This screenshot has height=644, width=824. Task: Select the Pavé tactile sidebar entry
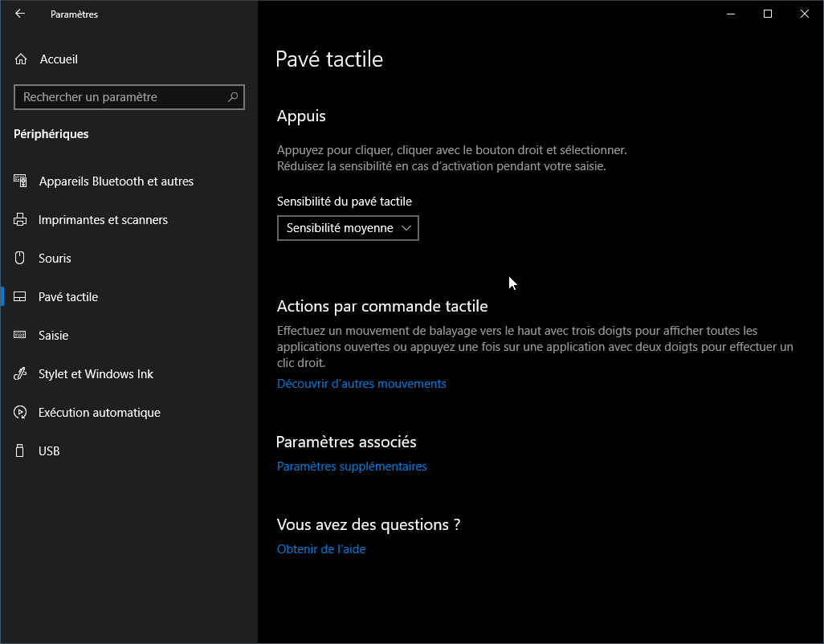(68, 297)
